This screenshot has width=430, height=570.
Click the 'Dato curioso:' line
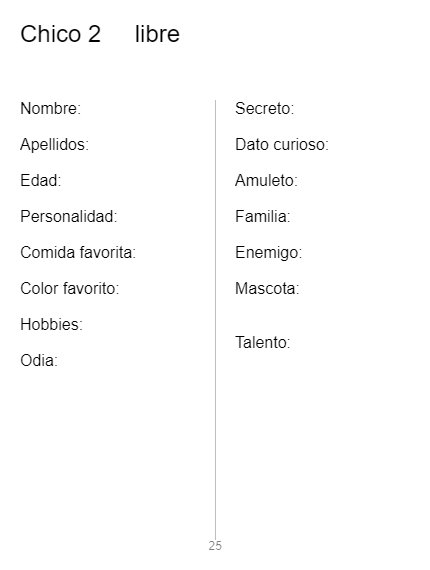pyautogui.click(x=282, y=144)
